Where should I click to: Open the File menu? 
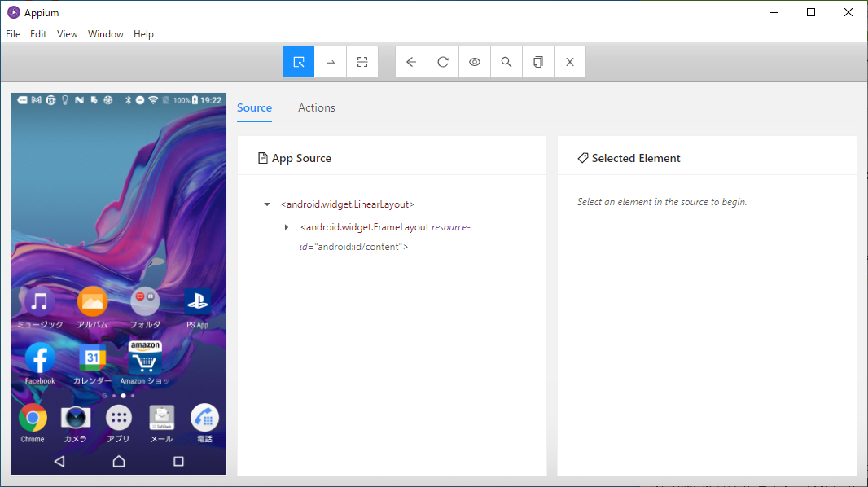13,34
